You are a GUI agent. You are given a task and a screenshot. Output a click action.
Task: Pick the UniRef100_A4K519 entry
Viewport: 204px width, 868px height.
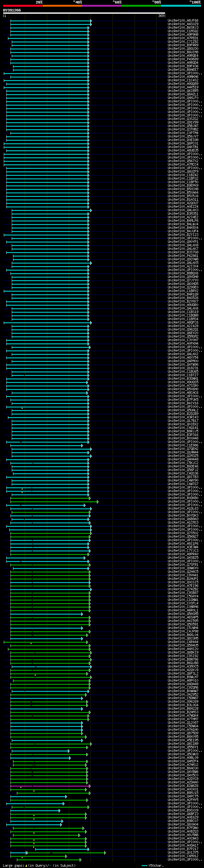point(183,87)
